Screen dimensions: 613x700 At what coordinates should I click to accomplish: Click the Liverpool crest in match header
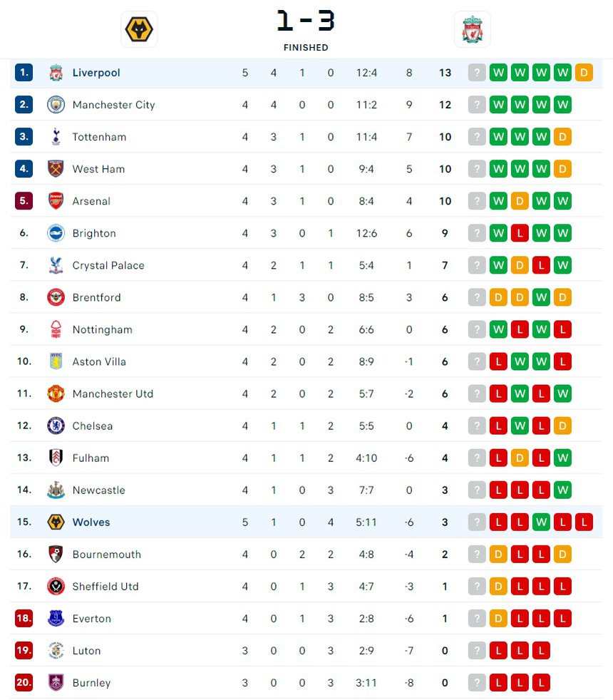[472, 30]
